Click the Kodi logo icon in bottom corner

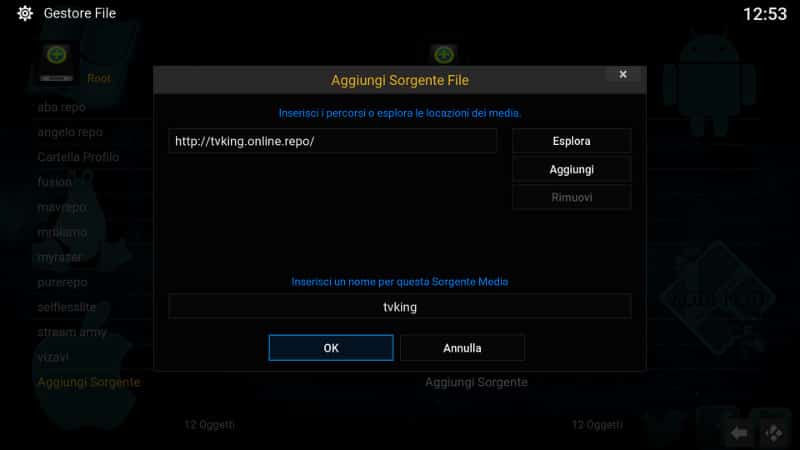(x=774, y=433)
